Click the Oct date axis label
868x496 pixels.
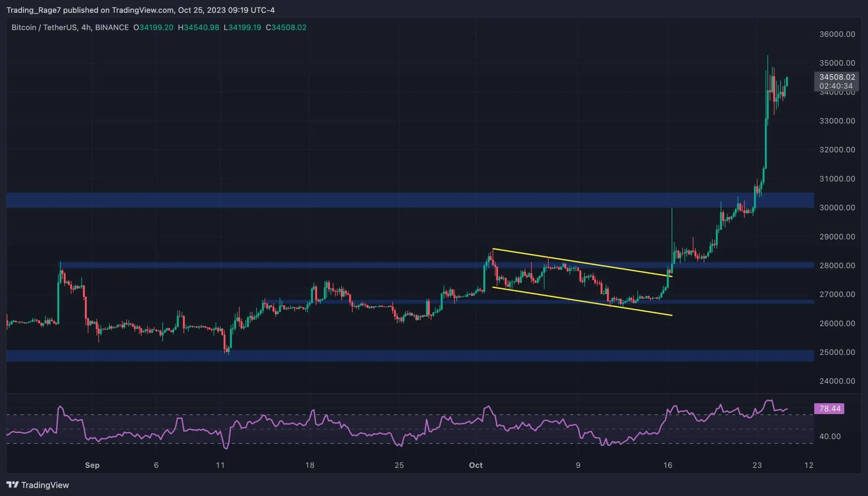click(476, 465)
